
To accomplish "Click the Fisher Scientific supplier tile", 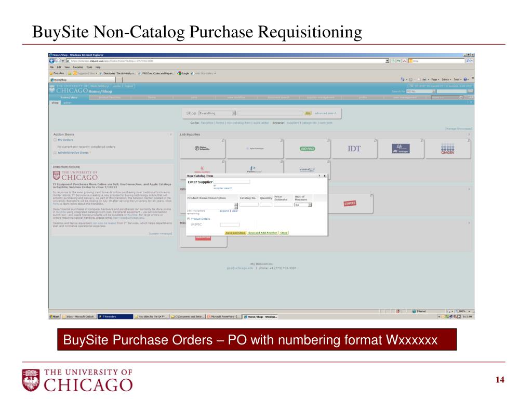I will click(203, 149).
